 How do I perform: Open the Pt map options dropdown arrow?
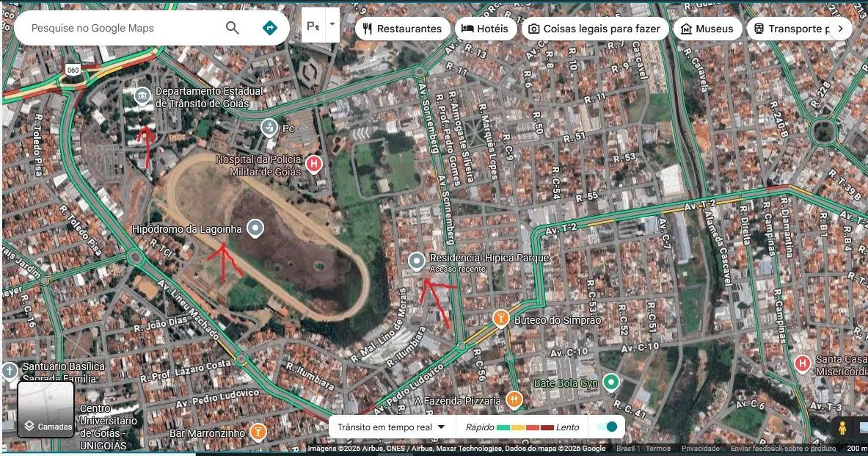pos(332,23)
